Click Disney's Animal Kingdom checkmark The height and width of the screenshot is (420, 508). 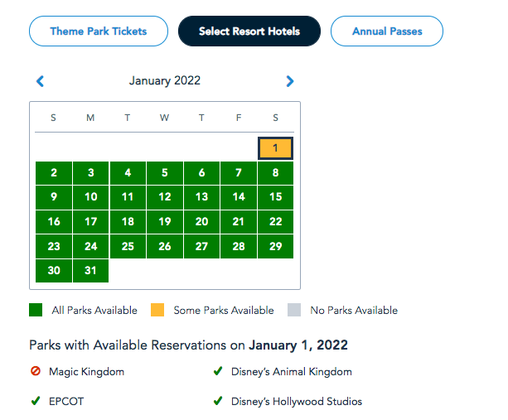click(218, 372)
